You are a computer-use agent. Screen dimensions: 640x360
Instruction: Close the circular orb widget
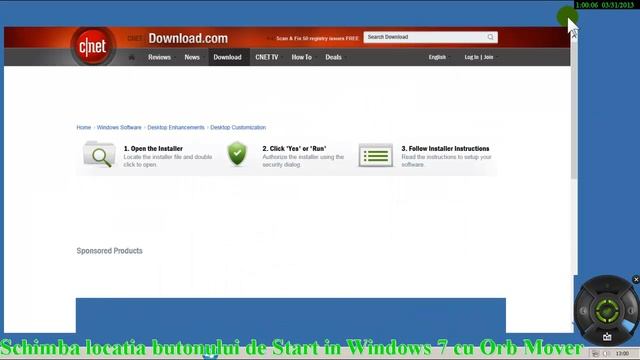[x=636, y=280]
